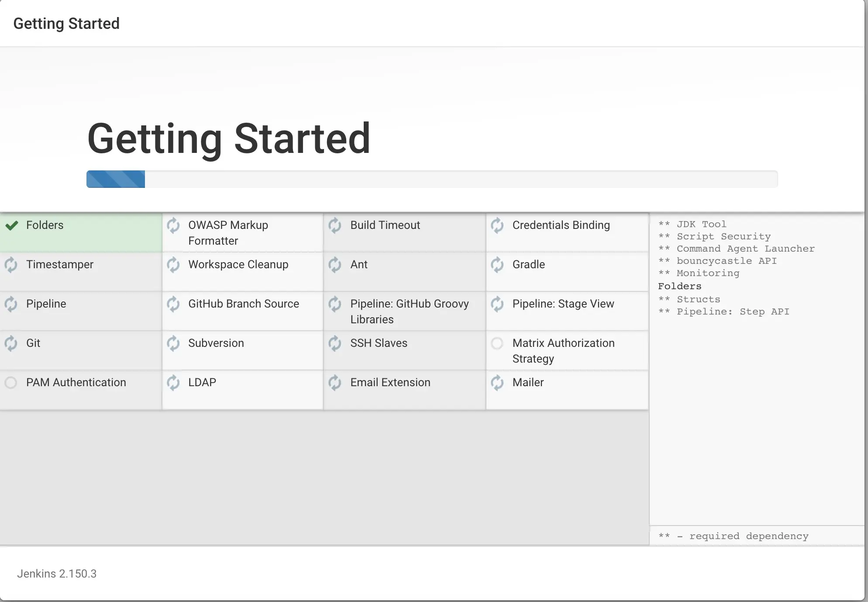Click the green checkmark beside Folders
The height and width of the screenshot is (602, 868).
[12, 225]
